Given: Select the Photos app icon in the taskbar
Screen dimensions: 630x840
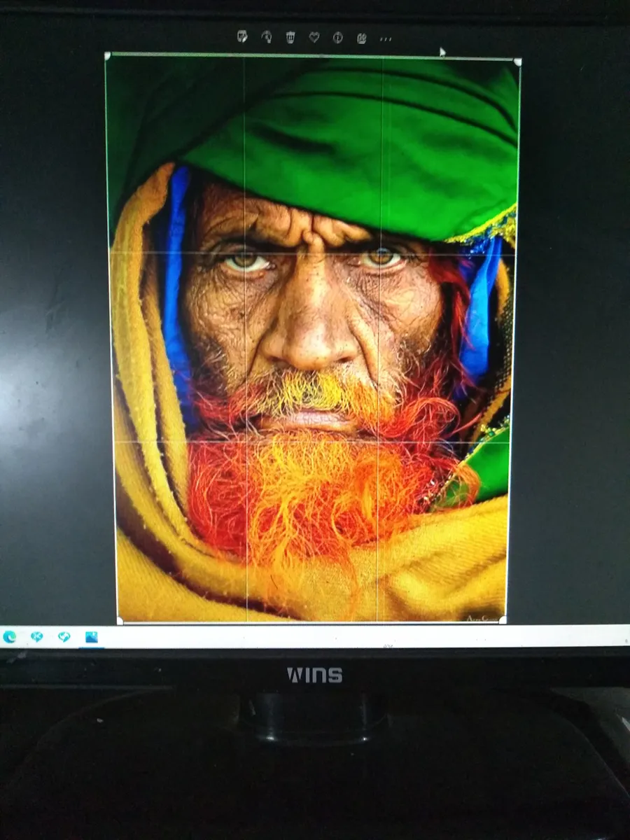Looking at the screenshot, I should tap(91, 637).
